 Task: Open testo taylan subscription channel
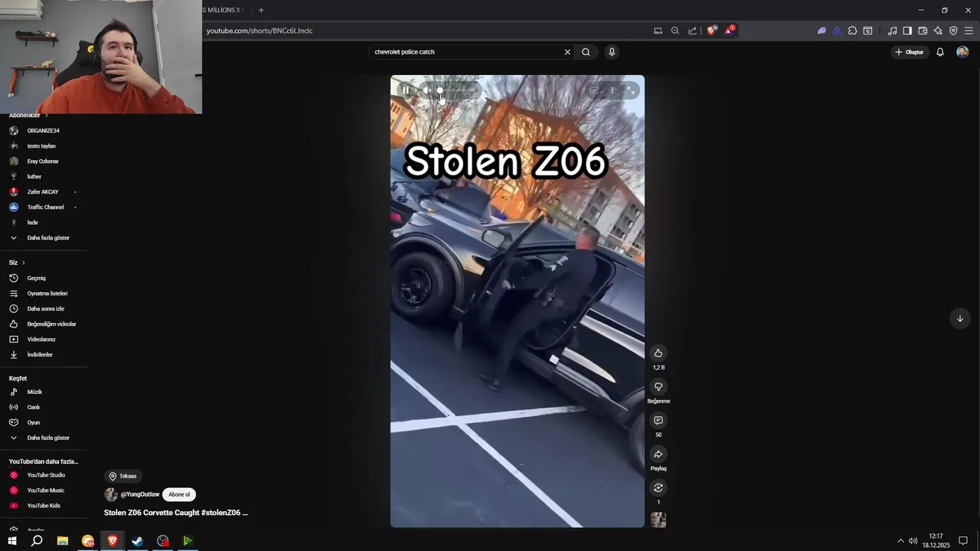[43, 146]
